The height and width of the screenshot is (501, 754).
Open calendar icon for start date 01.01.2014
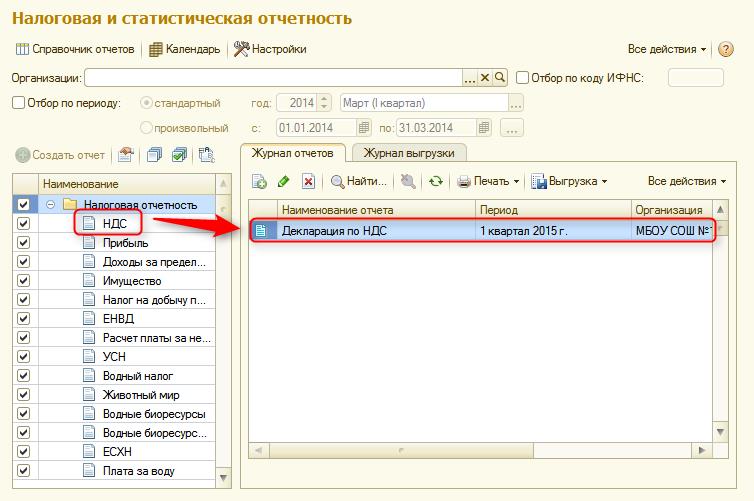click(364, 128)
